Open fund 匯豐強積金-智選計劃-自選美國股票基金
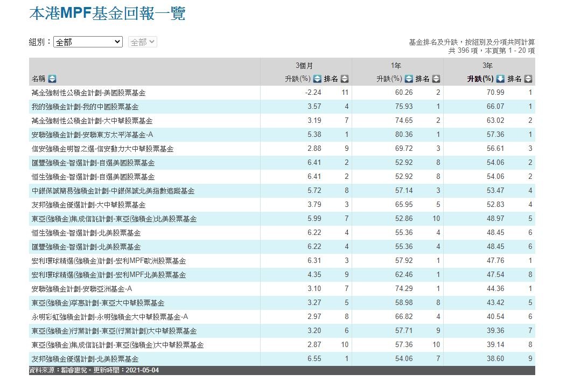This screenshot has width=588, height=381. click(93, 163)
